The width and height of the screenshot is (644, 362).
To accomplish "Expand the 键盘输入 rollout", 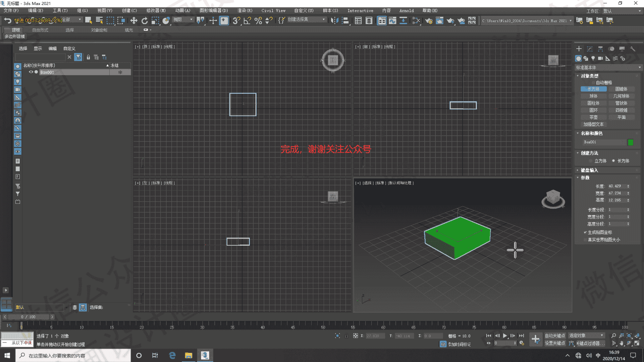I will tap(589, 170).
